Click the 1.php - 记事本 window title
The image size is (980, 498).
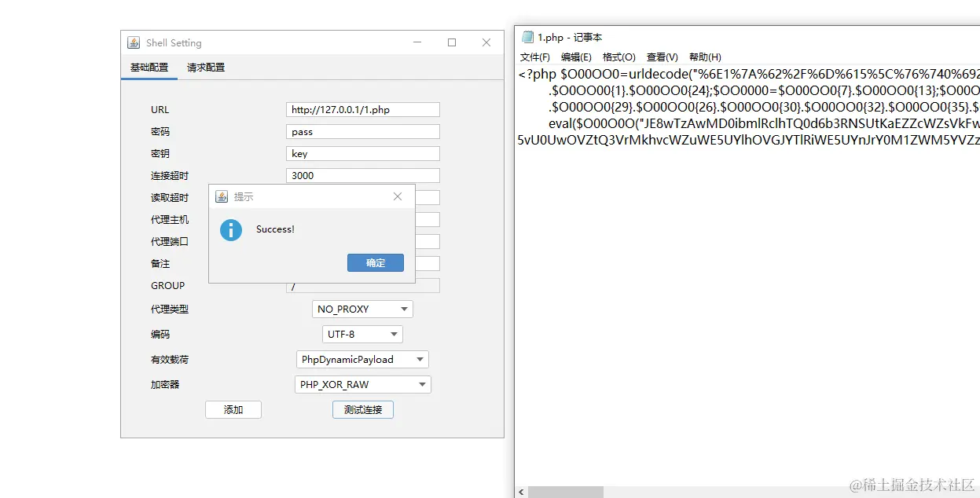pyautogui.click(x=571, y=37)
